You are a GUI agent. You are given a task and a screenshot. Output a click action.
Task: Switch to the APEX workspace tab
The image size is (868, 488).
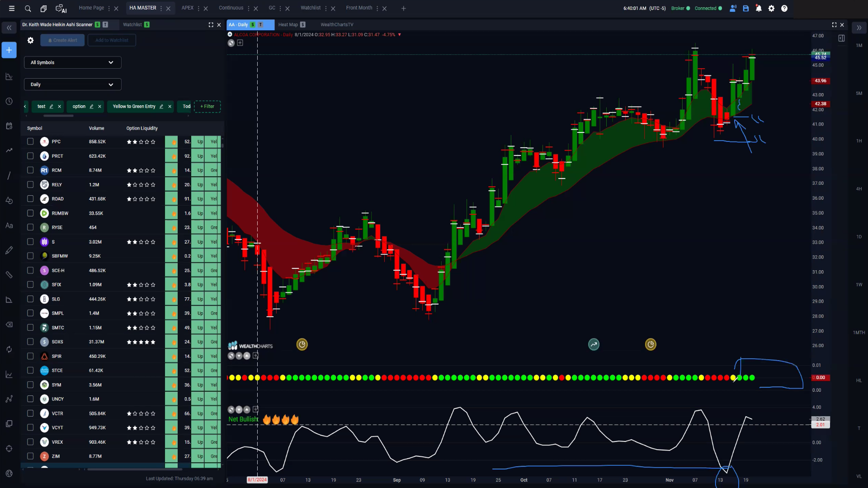[x=188, y=8]
